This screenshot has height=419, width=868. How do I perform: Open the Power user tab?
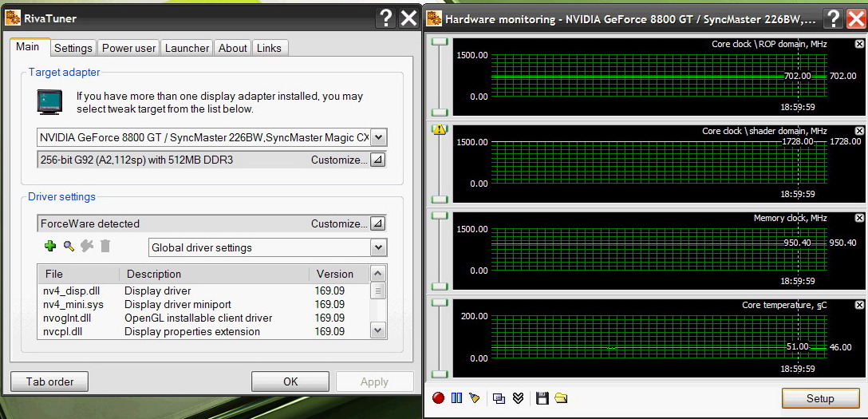(x=129, y=48)
